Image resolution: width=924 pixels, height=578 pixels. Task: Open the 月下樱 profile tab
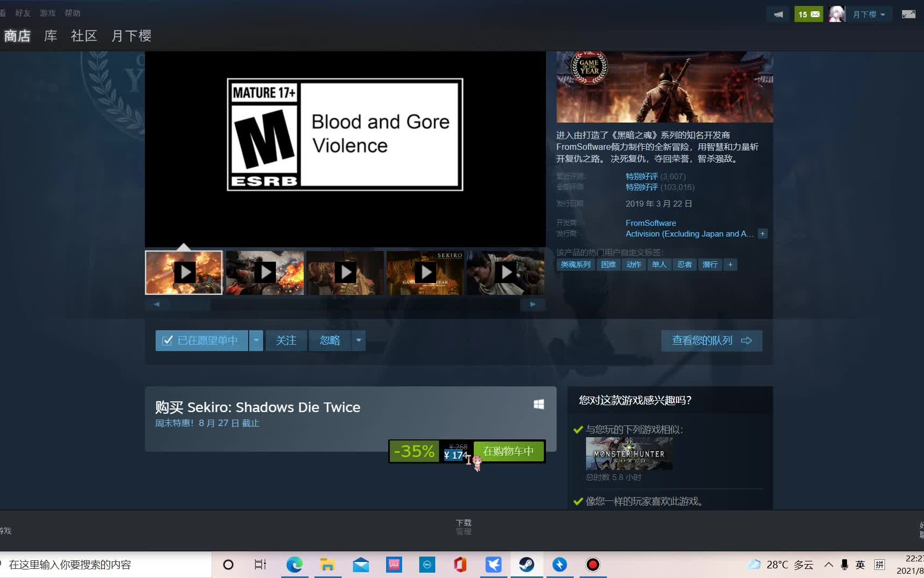pyautogui.click(x=132, y=36)
